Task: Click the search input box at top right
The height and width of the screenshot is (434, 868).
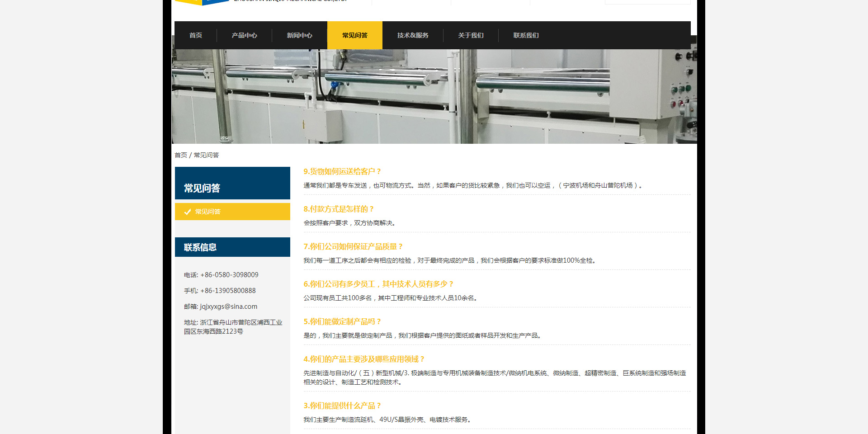Action: click(x=647, y=2)
